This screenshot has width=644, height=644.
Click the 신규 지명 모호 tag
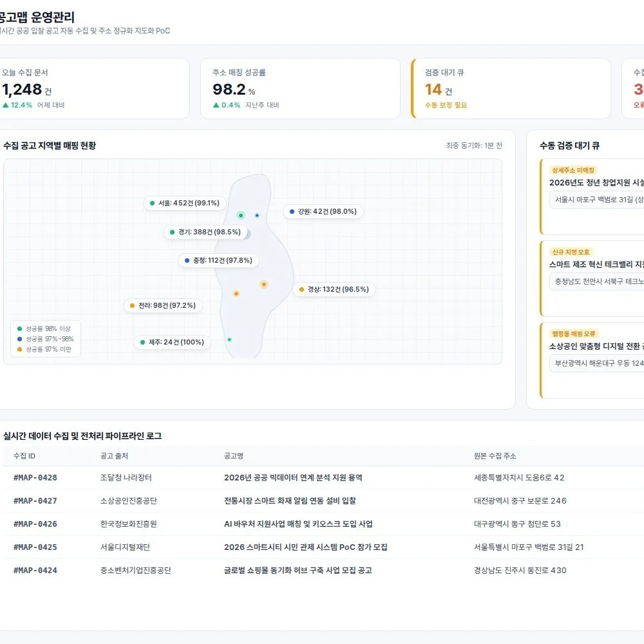pyautogui.click(x=571, y=252)
